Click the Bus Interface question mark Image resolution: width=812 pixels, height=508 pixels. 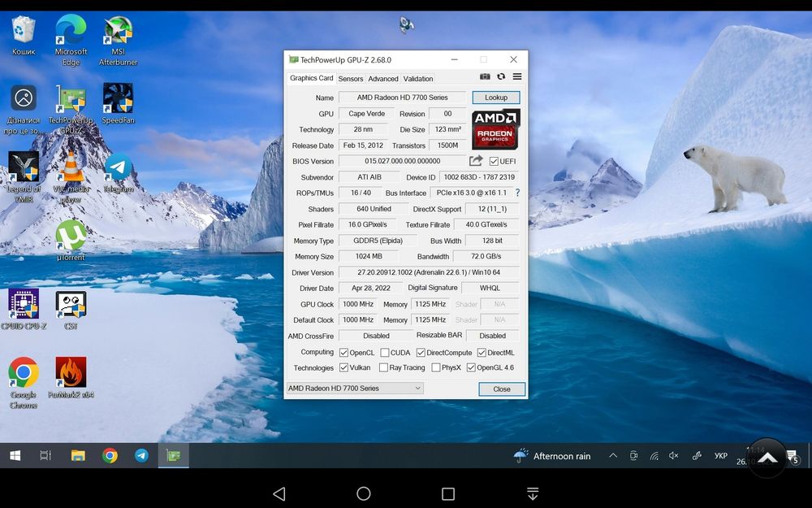point(517,193)
